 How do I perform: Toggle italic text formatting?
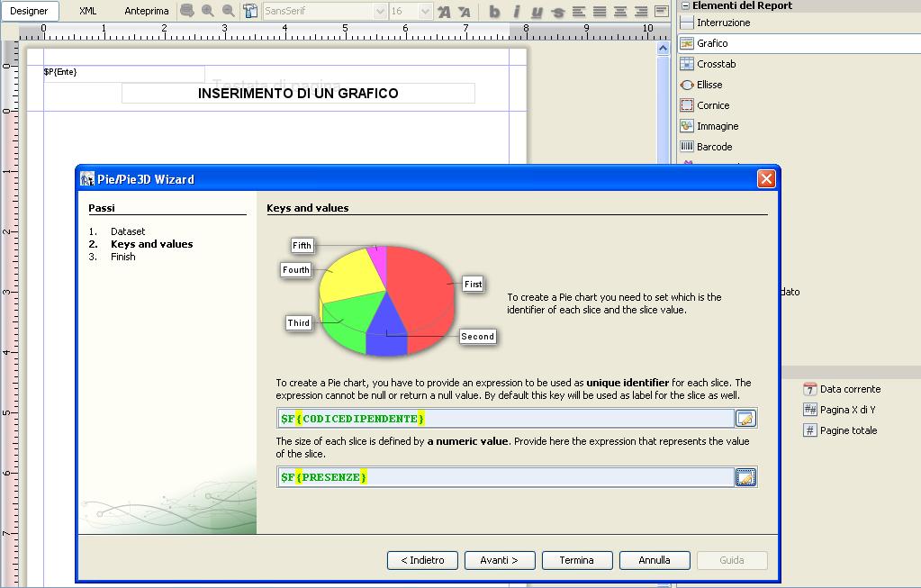pyautogui.click(x=516, y=12)
